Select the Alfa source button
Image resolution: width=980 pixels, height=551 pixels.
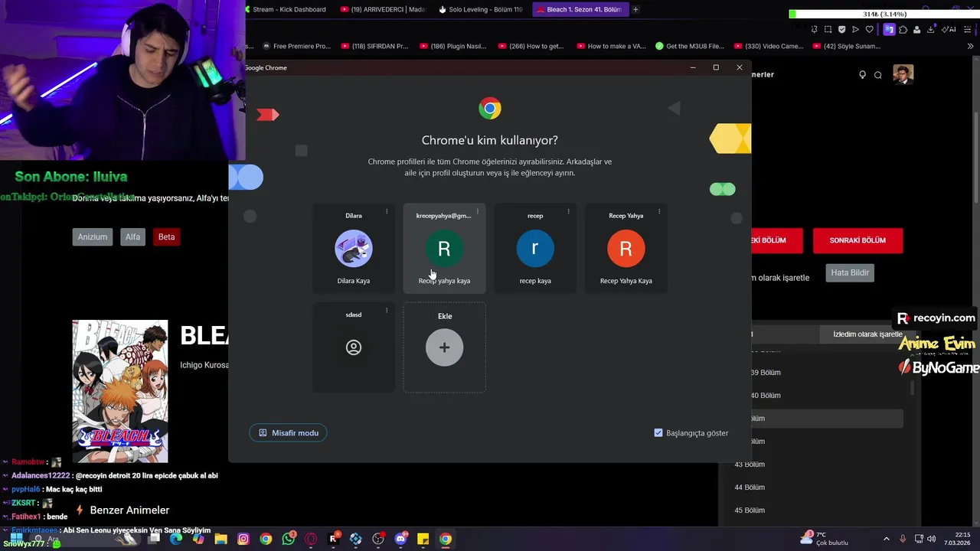click(132, 236)
